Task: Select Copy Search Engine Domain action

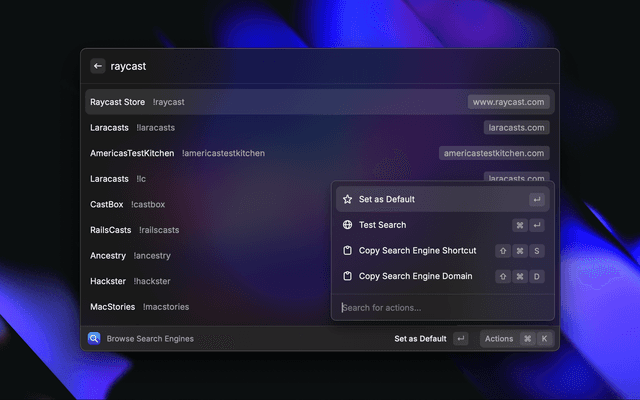Action: [415, 276]
